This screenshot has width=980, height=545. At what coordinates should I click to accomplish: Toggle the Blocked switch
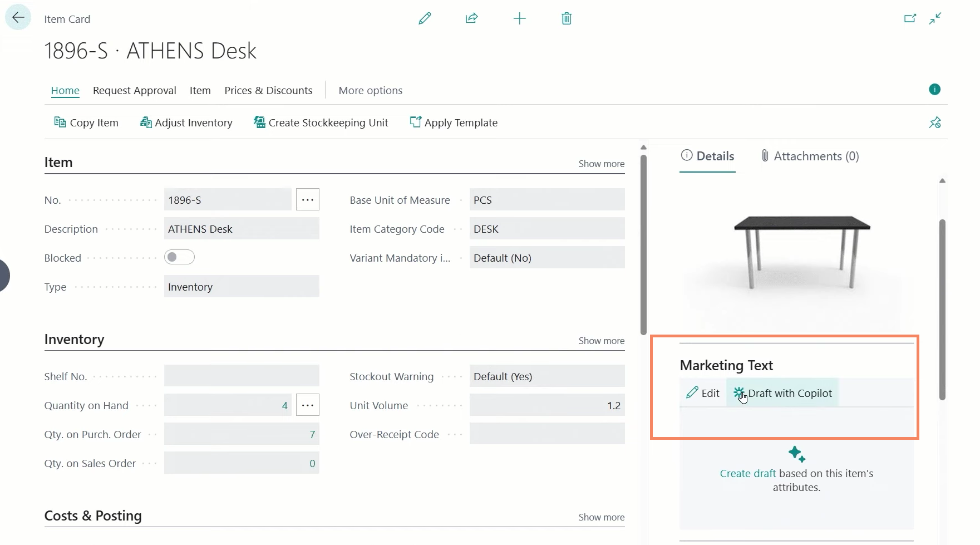(x=179, y=257)
